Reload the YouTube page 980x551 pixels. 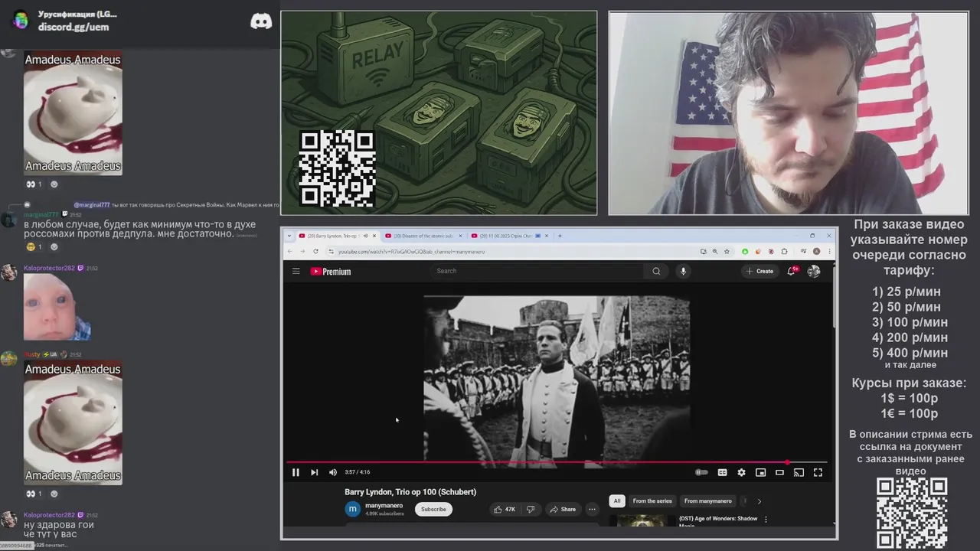315,251
